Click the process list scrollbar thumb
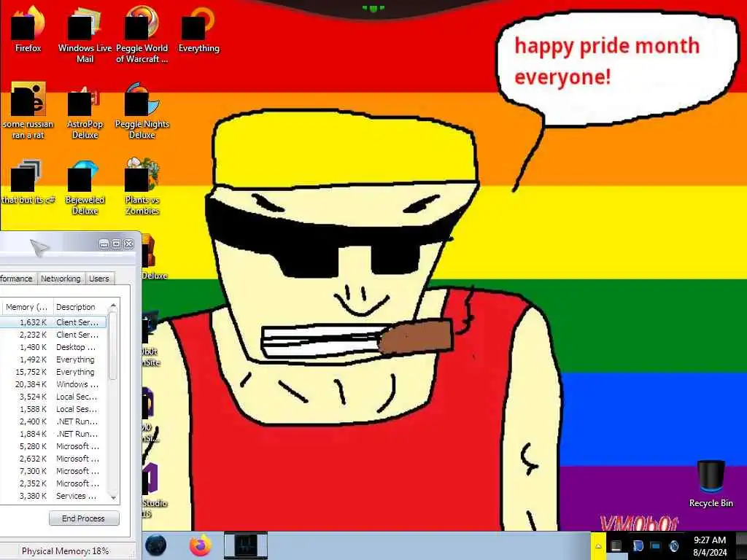The image size is (747, 560). point(113,346)
